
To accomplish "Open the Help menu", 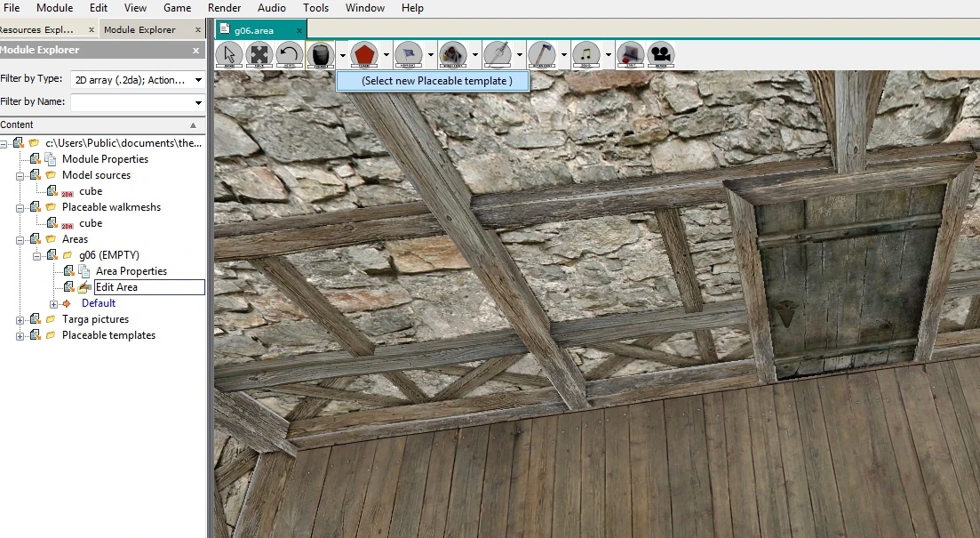I will (412, 8).
